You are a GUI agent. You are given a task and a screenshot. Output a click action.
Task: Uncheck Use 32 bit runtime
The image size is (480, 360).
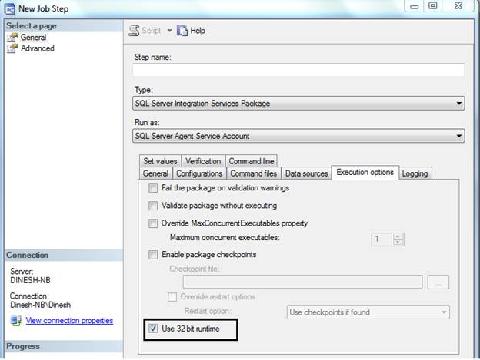[x=153, y=328]
